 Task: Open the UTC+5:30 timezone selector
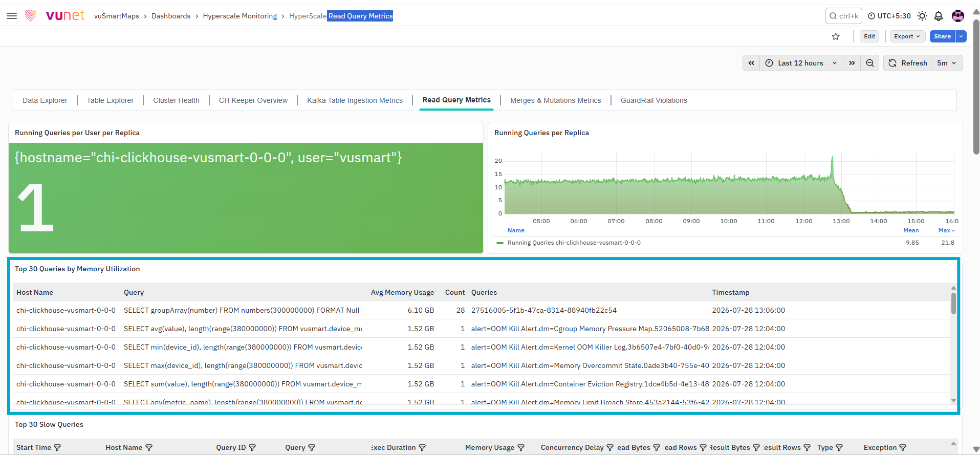point(889,16)
